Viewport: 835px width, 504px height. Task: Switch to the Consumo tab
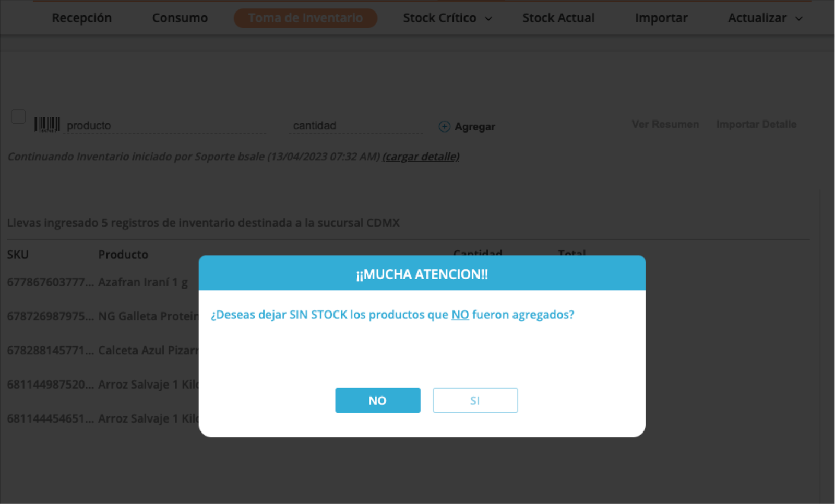point(180,18)
